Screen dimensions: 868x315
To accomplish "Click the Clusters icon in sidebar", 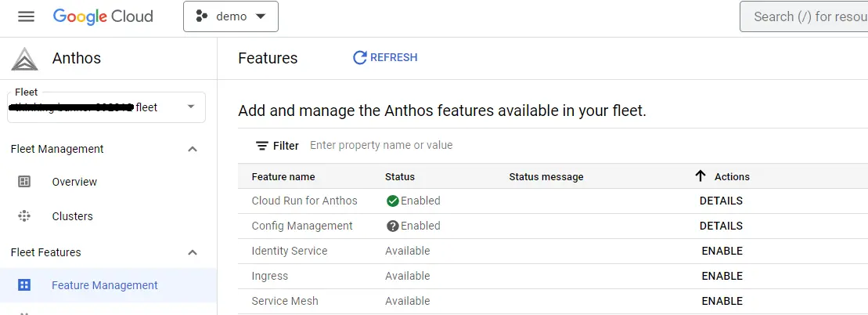I will [x=24, y=216].
